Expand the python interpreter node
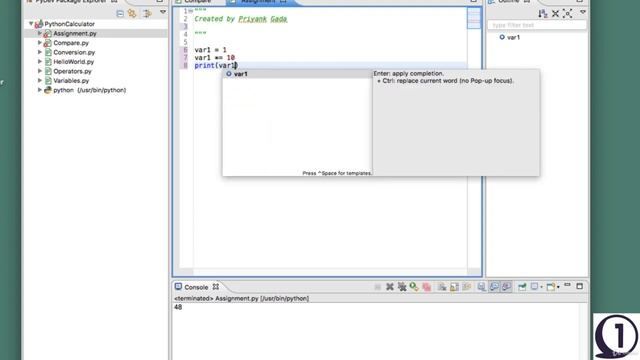 coord(40,89)
